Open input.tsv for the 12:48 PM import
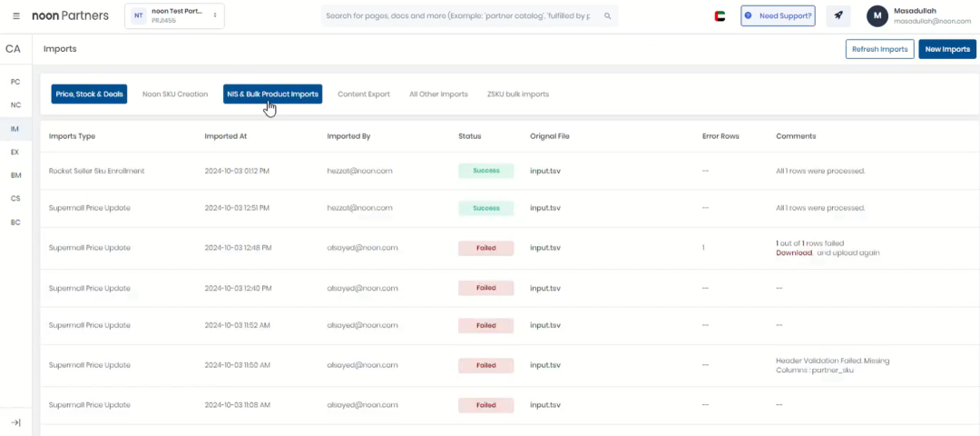 [x=545, y=248]
